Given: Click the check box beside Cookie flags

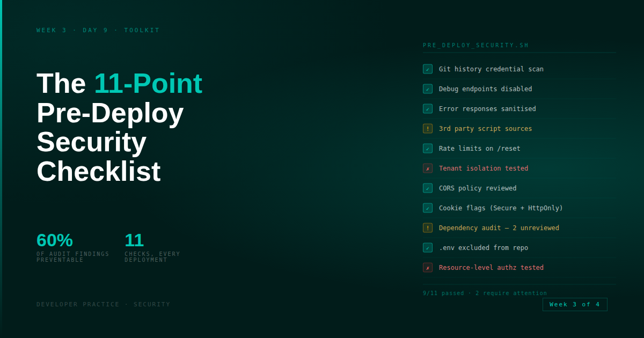Looking at the screenshot, I should pyautogui.click(x=428, y=208).
